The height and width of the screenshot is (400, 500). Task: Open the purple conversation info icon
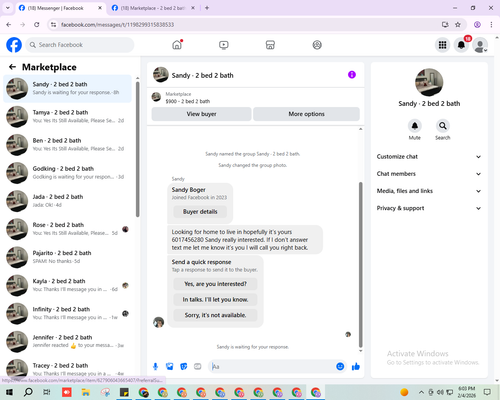coord(352,75)
